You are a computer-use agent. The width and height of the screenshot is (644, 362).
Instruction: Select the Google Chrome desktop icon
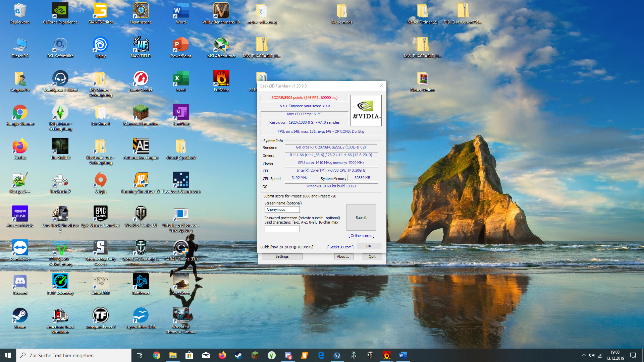point(20,115)
